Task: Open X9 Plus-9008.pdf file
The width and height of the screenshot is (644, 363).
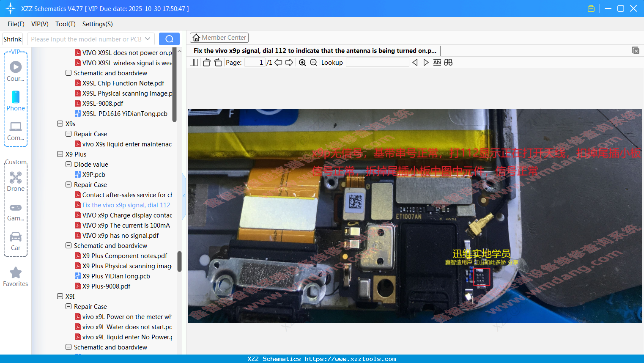Action: click(106, 286)
